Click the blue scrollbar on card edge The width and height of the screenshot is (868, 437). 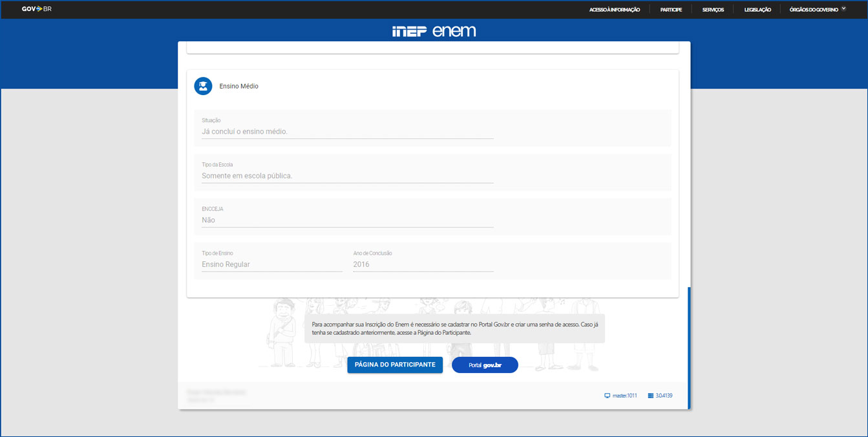tap(689, 348)
